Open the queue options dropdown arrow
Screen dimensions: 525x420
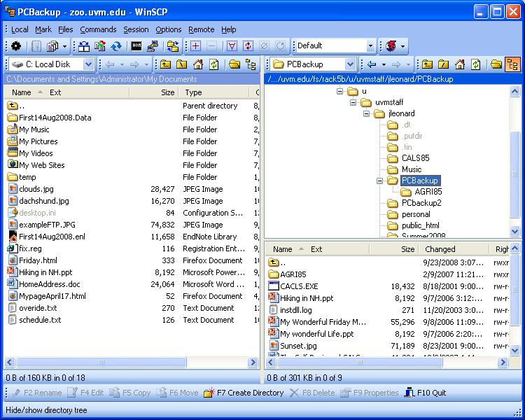pyautogui.click(x=64, y=46)
